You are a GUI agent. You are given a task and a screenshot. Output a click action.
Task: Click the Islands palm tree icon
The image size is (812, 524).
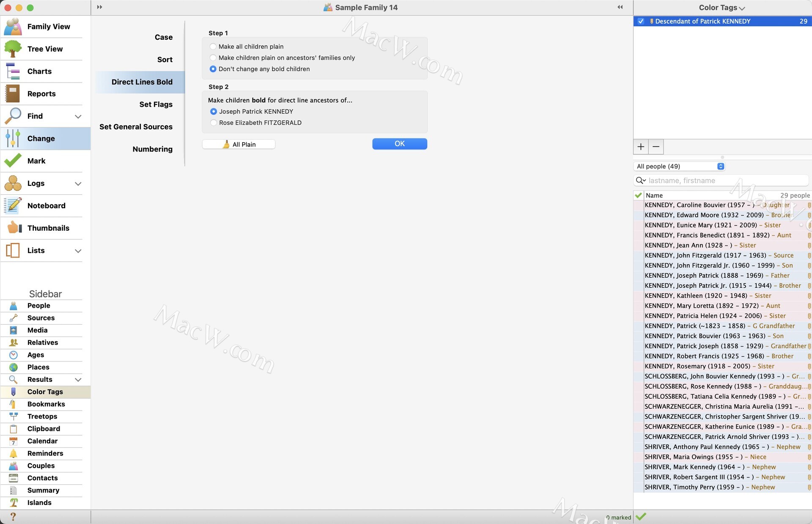point(14,502)
